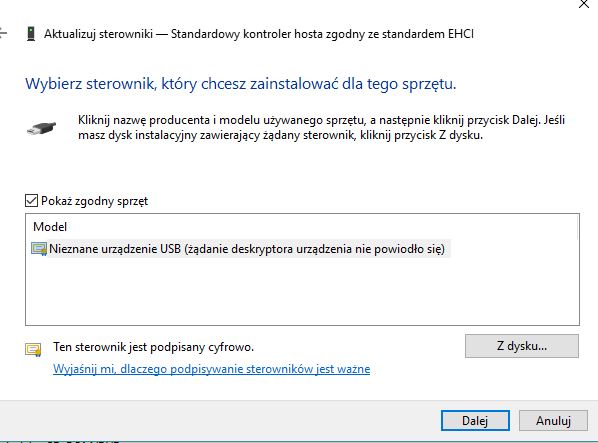The image size is (598, 443).
Task: Click the instruction paragraph starting with Kliknij nazwę producenta
Action: (322, 127)
